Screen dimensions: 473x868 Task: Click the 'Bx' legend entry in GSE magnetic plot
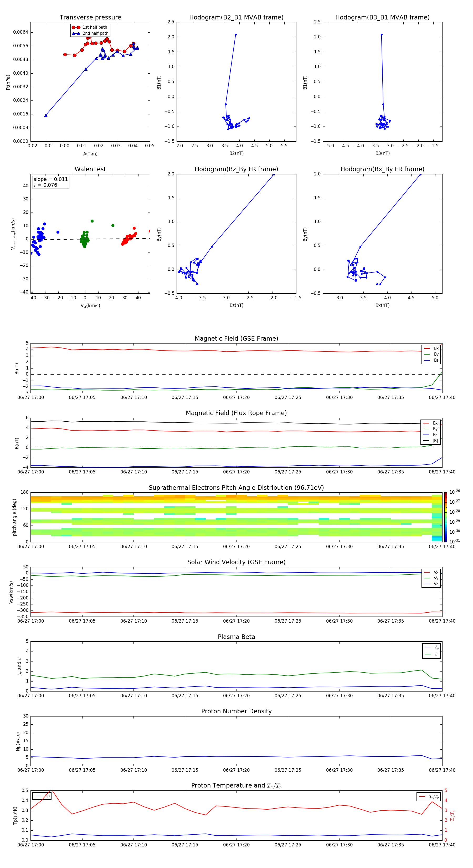431,349
